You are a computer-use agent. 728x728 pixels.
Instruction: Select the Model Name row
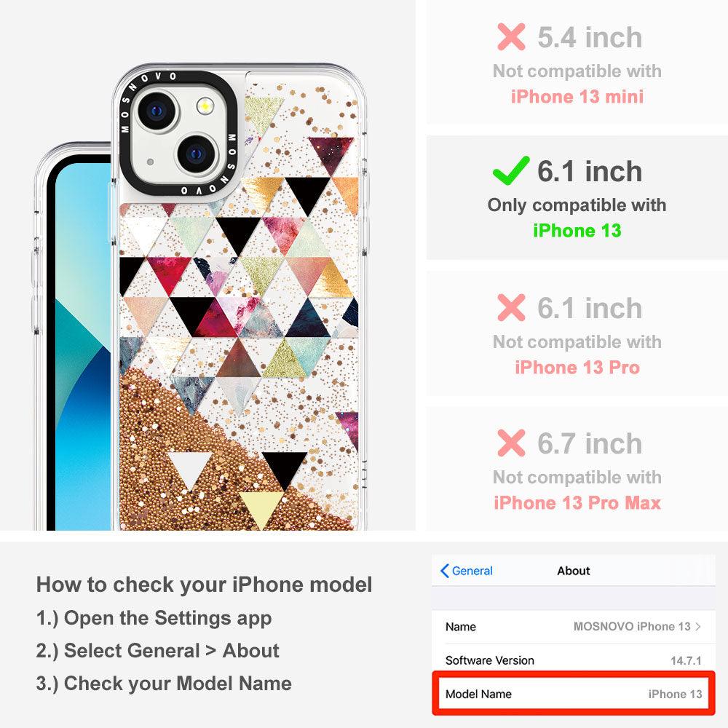tap(574, 694)
